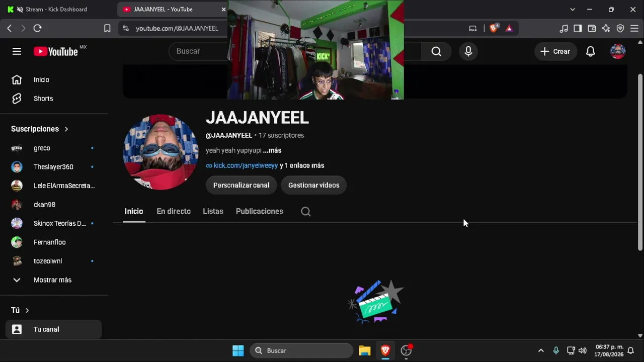
Task: Click the Brave browser taskbar icon
Action: point(385,350)
